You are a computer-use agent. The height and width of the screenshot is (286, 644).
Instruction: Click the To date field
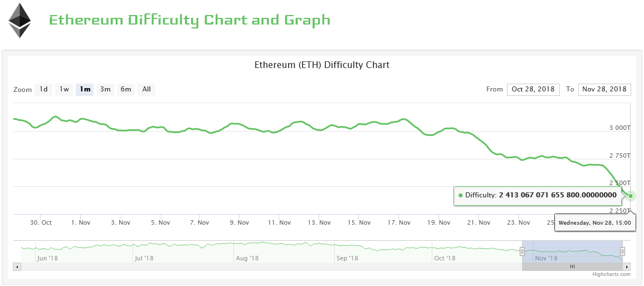(604, 89)
